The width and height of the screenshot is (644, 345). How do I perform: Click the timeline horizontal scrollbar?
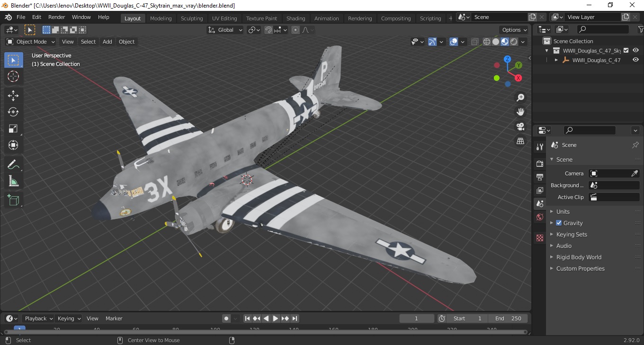point(265,332)
